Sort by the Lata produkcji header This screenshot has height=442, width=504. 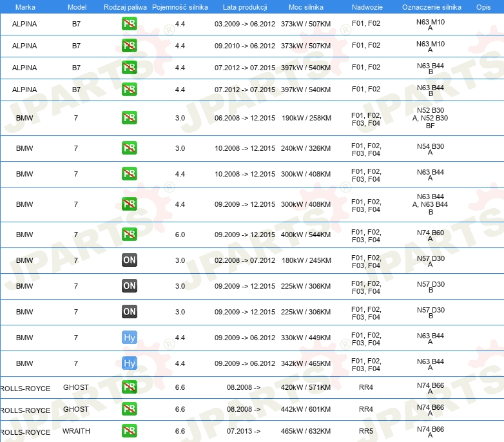point(244,6)
